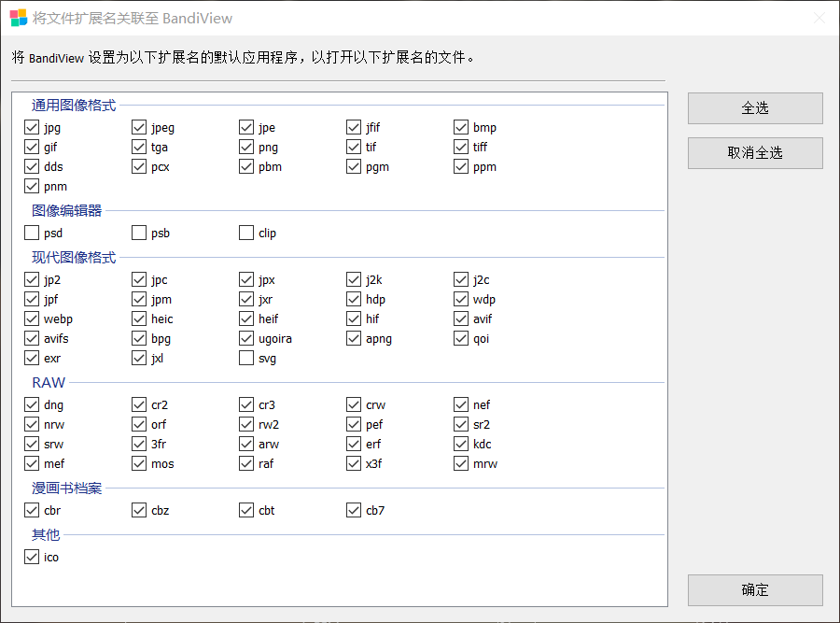This screenshot has height=623, width=840.
Task: Toggle the nef checkbox
Action: (461, 404)
